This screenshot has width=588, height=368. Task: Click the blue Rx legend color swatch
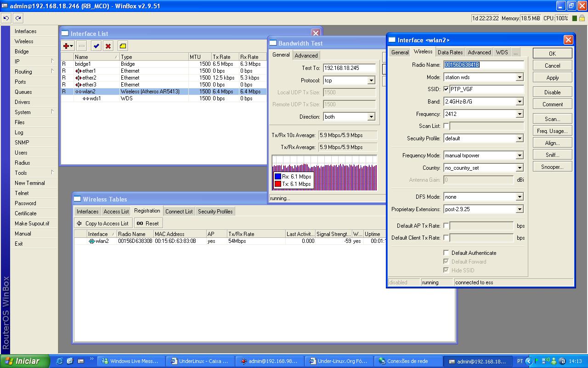click(x=277, y=177)
